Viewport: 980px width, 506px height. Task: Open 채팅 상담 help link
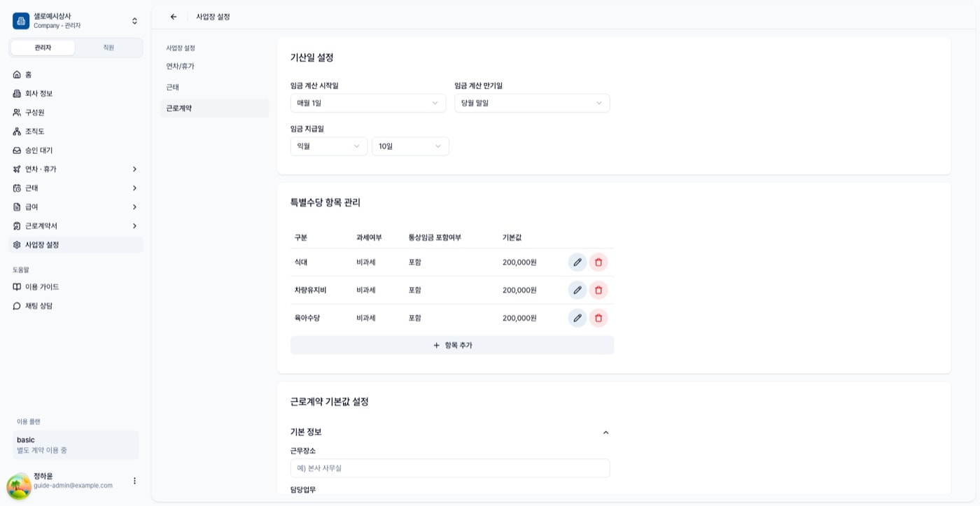[x=76, y=306]
